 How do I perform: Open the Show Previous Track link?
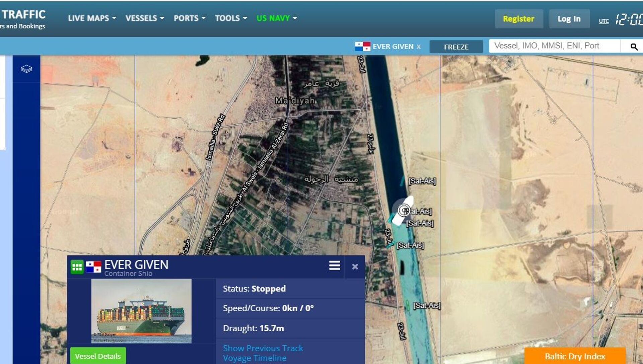(263, 348)
